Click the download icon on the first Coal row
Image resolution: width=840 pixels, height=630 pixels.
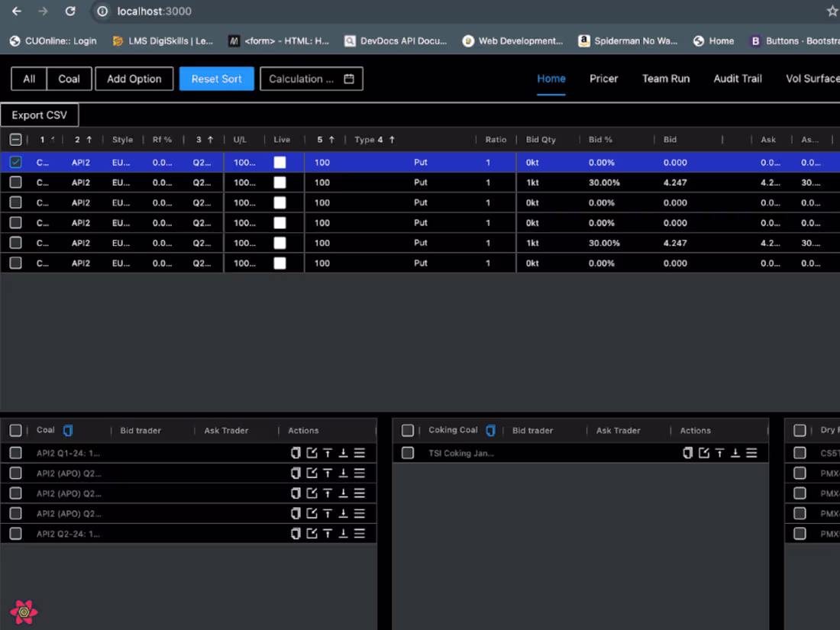[x=342, y=452]
